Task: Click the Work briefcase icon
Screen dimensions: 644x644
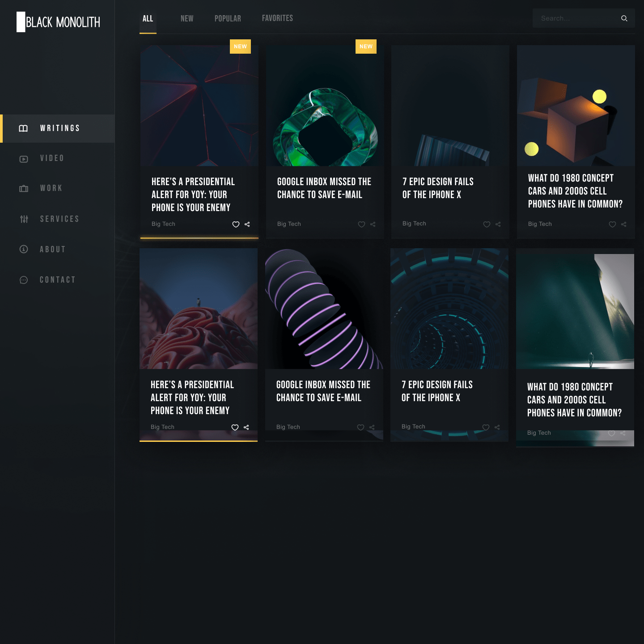Action: 24,189
